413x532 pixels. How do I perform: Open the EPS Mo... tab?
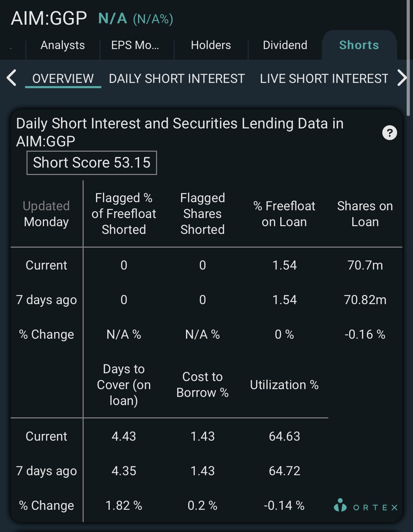(135, 45)
